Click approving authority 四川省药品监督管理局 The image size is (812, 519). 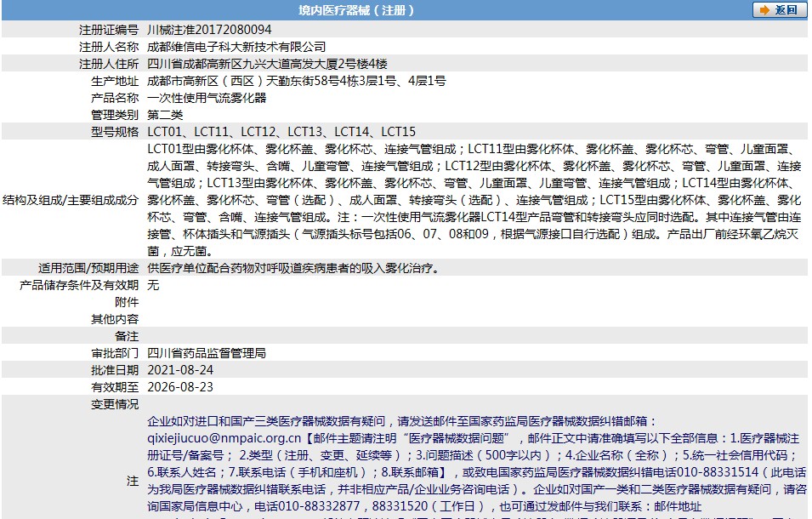pos(207,353)
